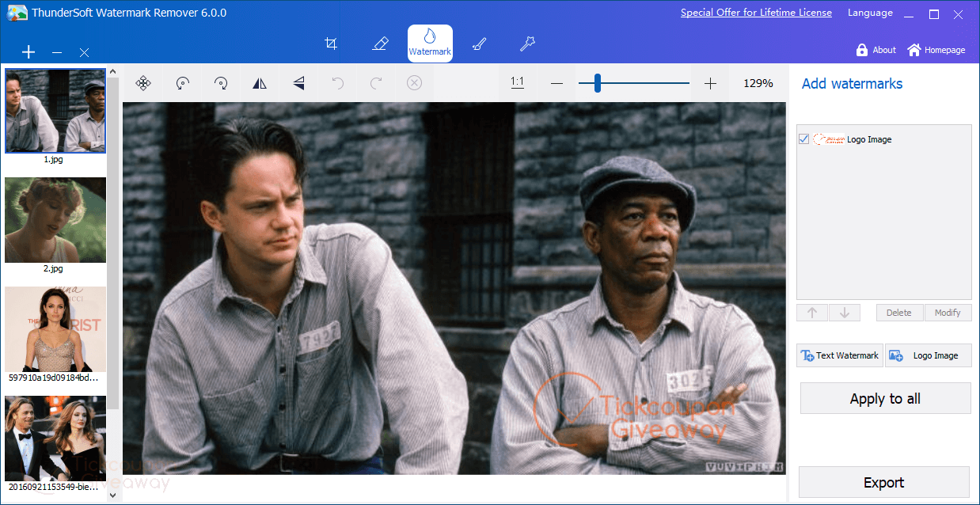Click the Export button
The width and height of the screenshot is (980, 505).
(x=884, y=483)
